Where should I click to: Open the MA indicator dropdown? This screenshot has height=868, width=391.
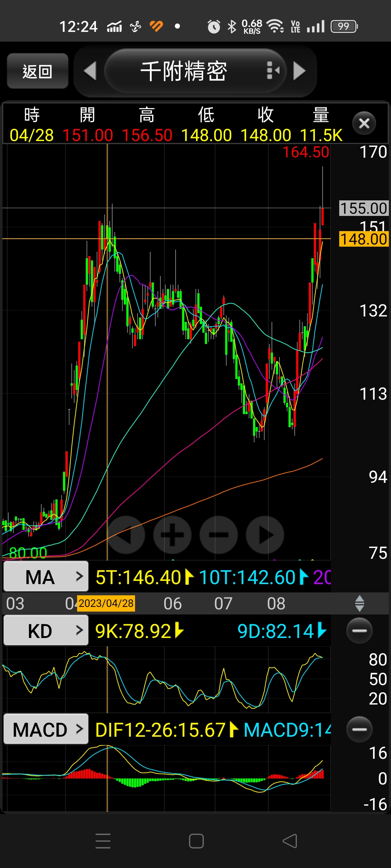46,576
